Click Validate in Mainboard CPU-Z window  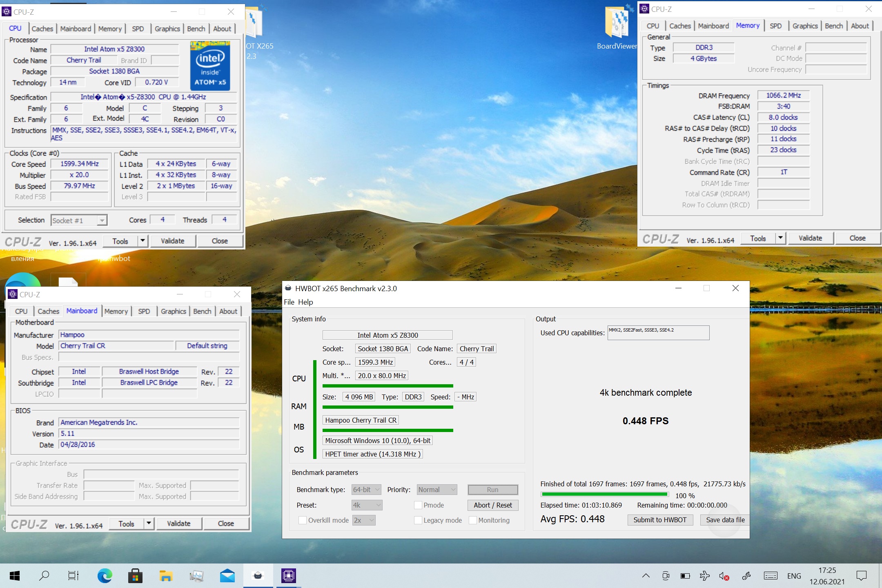coord(178,523)
